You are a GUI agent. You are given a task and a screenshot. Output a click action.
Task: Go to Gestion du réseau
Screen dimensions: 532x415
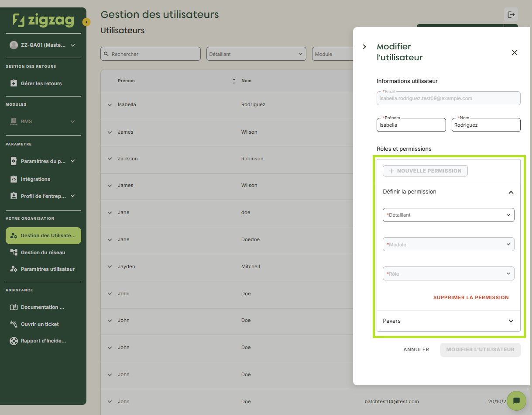[x=43, y=252]
